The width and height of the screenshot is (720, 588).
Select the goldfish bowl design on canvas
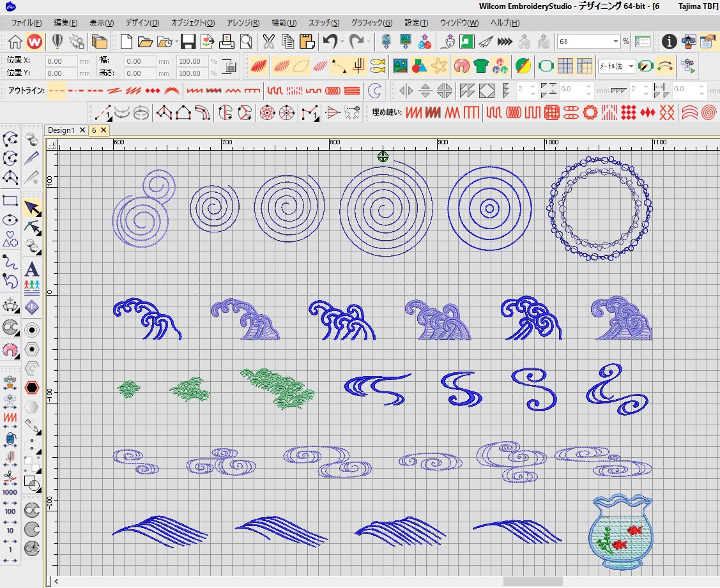pos(620,532)
